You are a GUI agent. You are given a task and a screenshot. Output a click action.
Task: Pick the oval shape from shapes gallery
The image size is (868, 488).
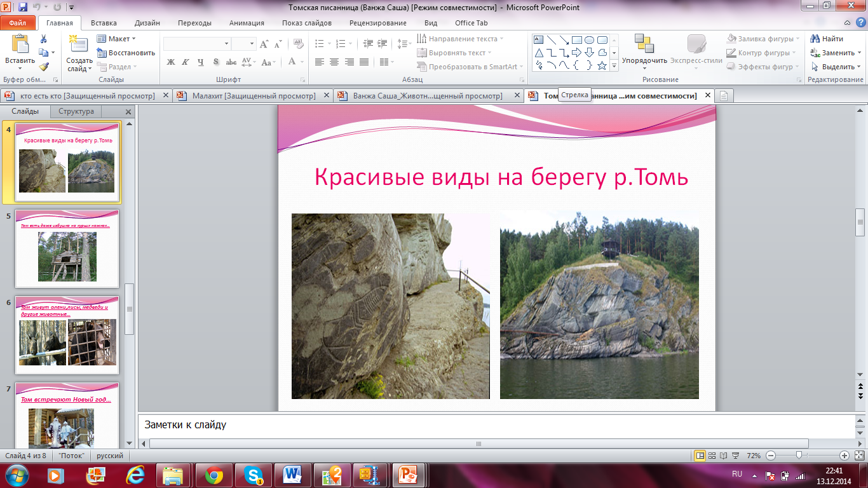[x=589, y=39]
